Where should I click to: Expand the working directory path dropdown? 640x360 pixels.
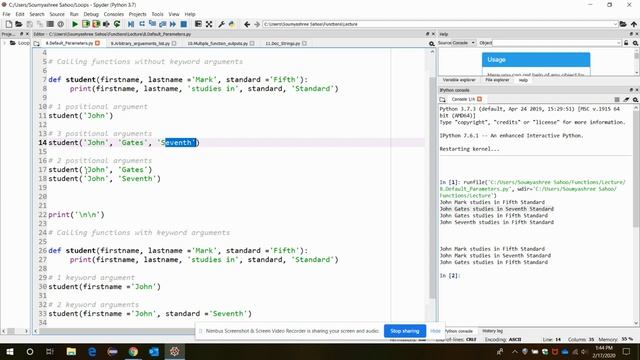coord(615,24)
